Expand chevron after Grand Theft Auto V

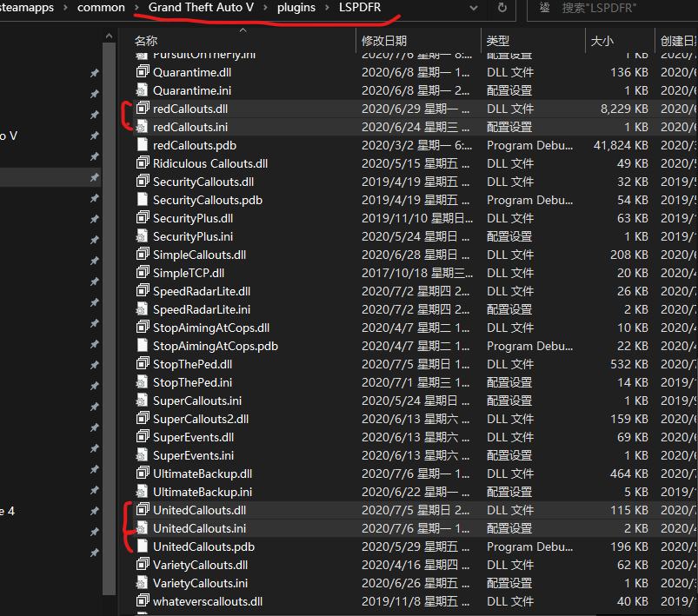266,8
